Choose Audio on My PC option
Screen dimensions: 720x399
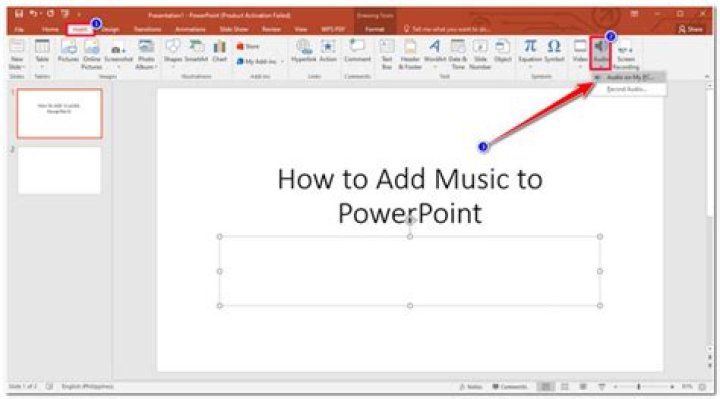click(628, 77)
